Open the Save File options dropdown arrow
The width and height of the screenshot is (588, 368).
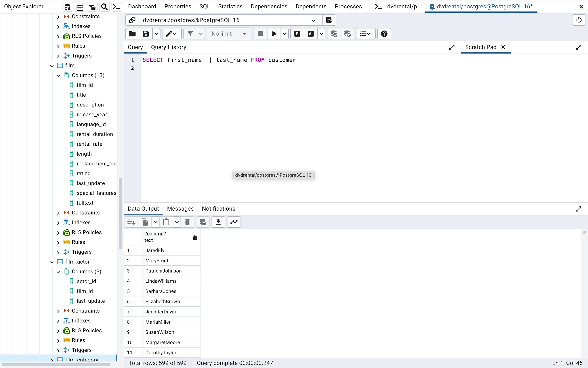pos(156,34)
